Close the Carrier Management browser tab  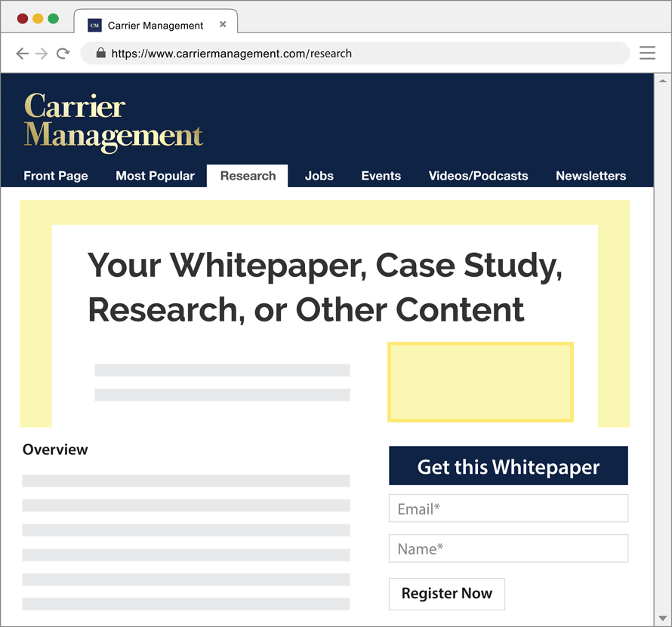click(x=223, y=24)
